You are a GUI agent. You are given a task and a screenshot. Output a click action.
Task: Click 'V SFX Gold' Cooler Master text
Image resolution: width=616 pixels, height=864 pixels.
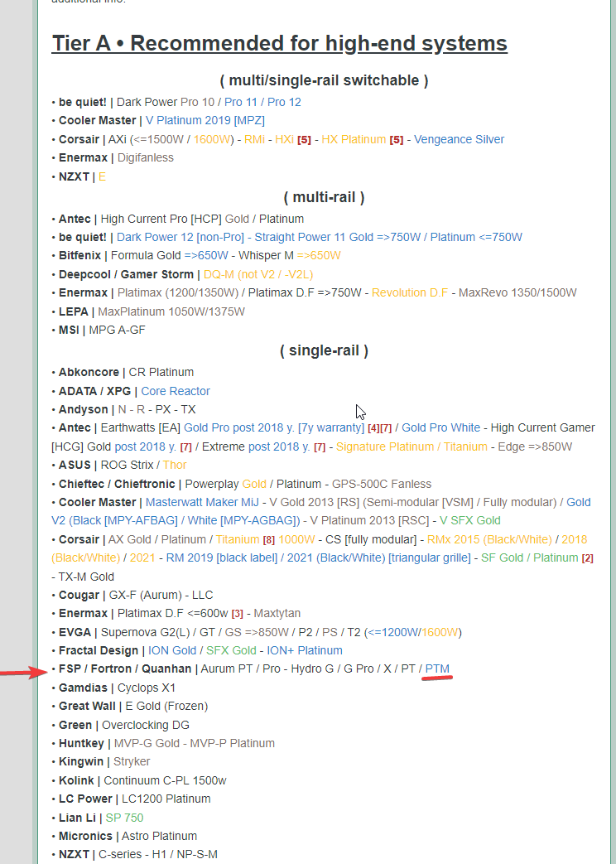(470, 521)
